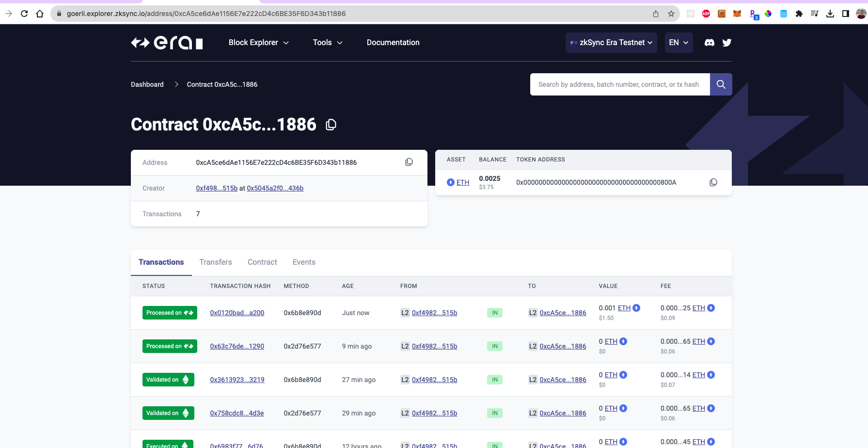Open the zkSync Era Testnet network selector

point(611,43)
